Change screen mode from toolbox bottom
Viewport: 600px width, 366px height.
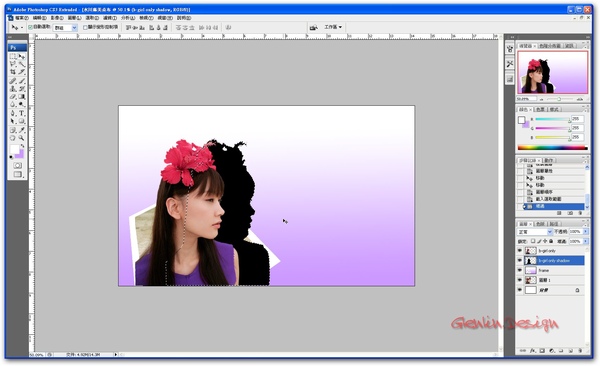[x=17, y=175]
